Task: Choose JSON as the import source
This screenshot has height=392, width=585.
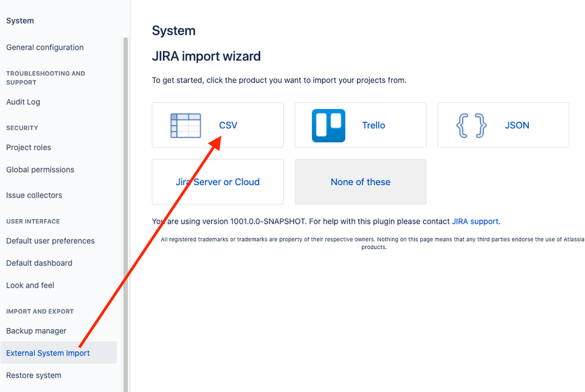Action: pyautogui.click(x=504, y=125)
